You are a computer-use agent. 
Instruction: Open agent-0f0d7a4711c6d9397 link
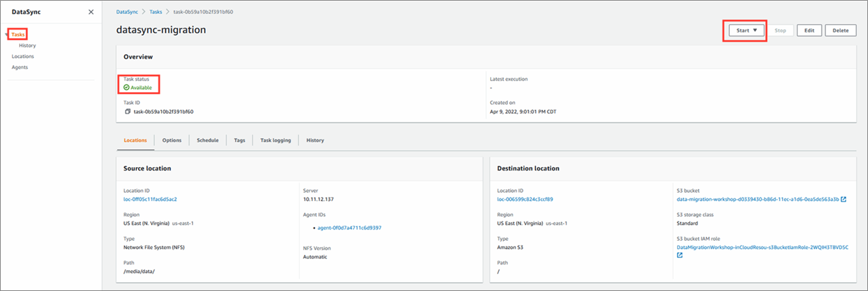(x=349, y=228)
